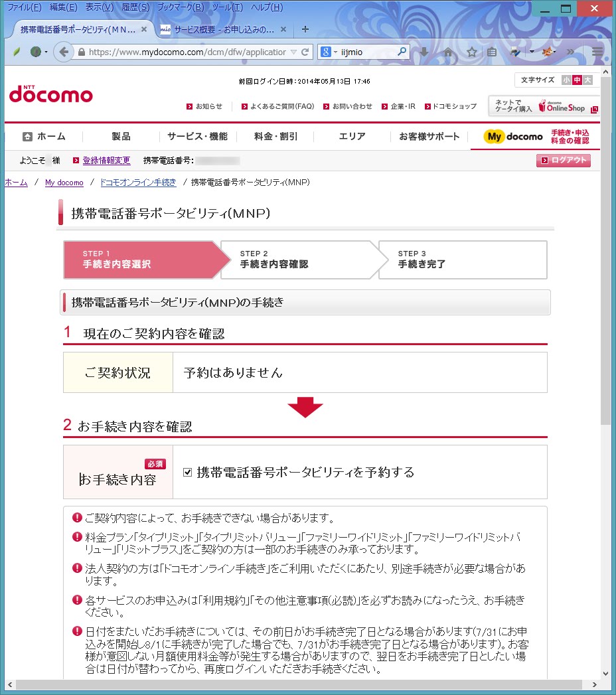Click the scroll down arrow on vertical scrollbar

click(605, 673)
